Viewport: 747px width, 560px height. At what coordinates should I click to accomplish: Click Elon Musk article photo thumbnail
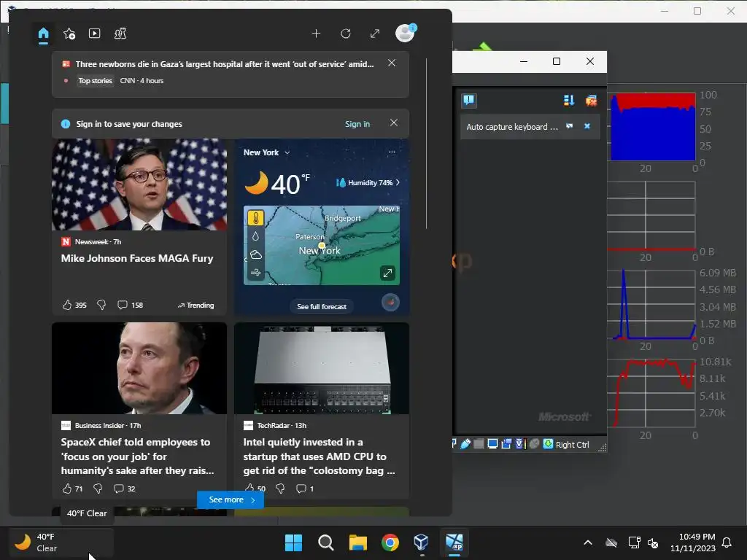click(139, 368)
